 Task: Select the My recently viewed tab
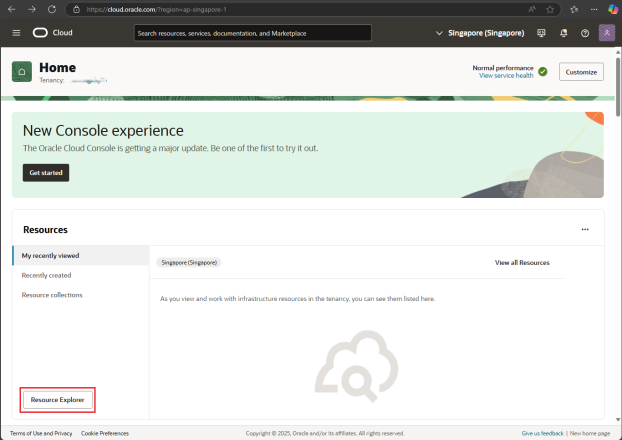point(50,256)
